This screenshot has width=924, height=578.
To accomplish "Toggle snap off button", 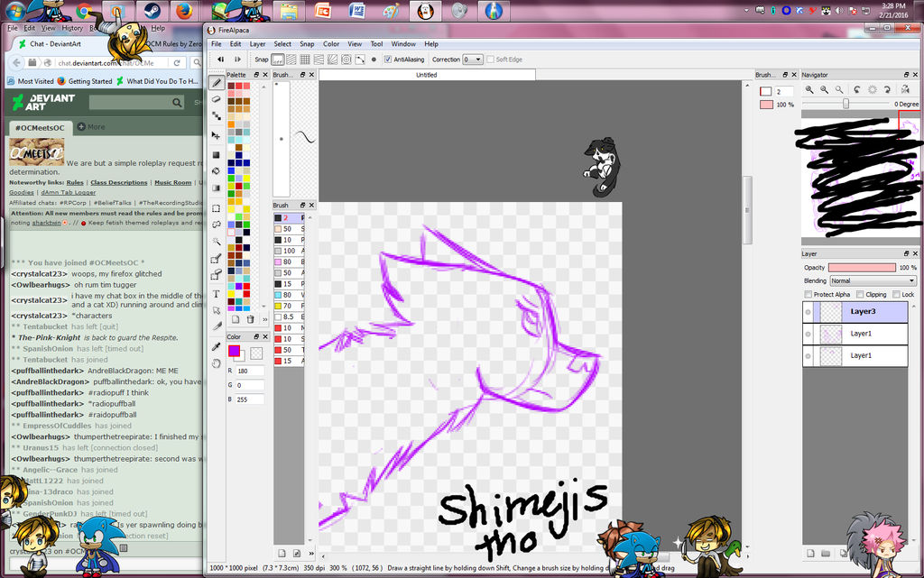I will click(x=277, y=60).
